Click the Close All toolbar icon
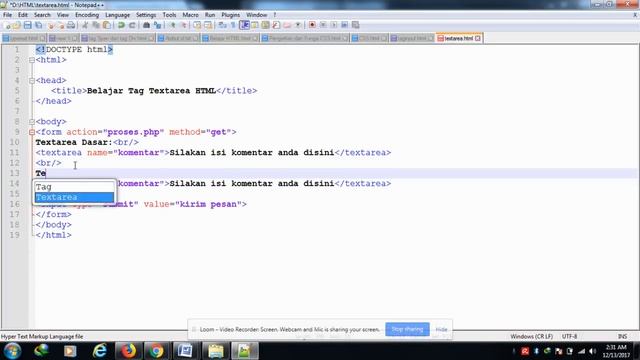Screen dimensions: 640x360 pyautogui.click(x=60, y=25)
